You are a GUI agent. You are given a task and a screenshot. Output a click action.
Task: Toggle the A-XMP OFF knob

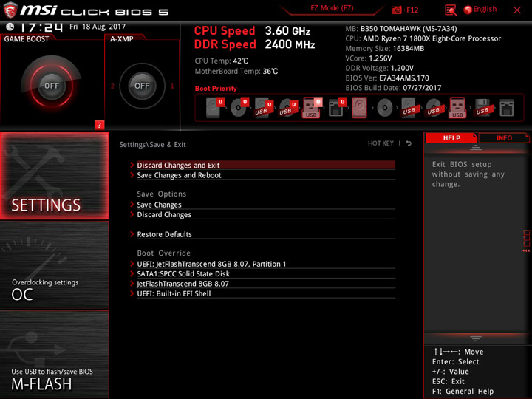click(142, 86)
